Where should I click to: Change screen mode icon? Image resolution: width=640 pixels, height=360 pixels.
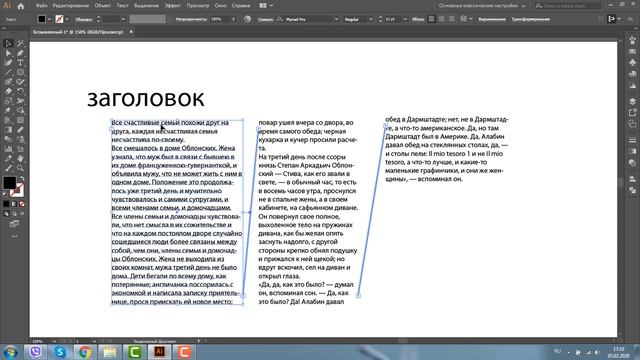(x=14, y=224)
